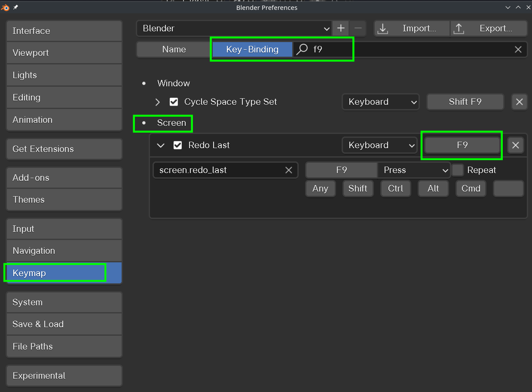The height and width of the screenshot is (392, 532).
Task: Expand the Cycle Space Type Set entry
Action: point(157,102)
